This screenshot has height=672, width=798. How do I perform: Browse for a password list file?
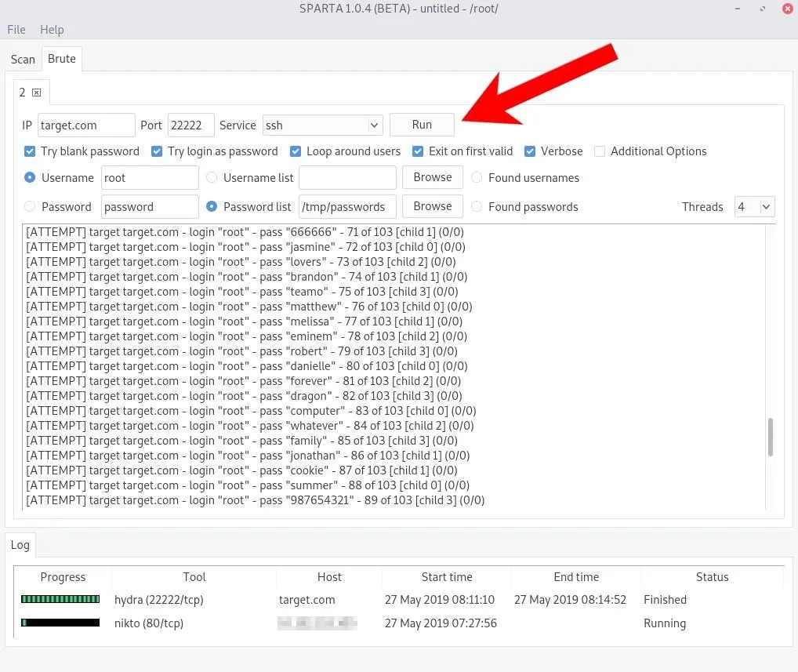433,206
